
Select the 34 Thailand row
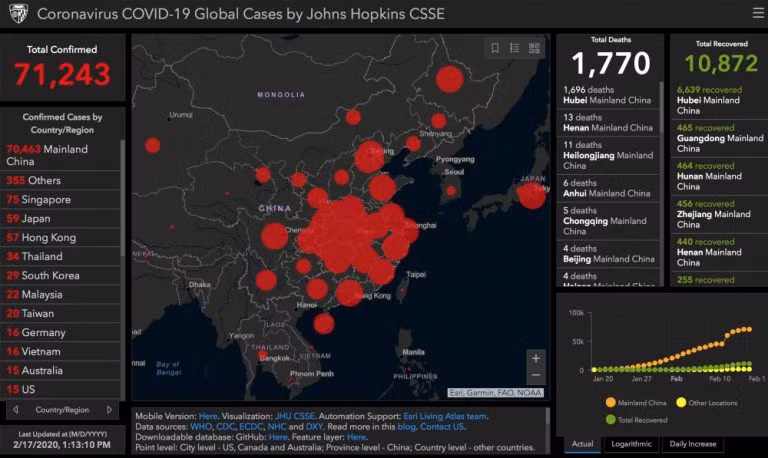point(60,256)
